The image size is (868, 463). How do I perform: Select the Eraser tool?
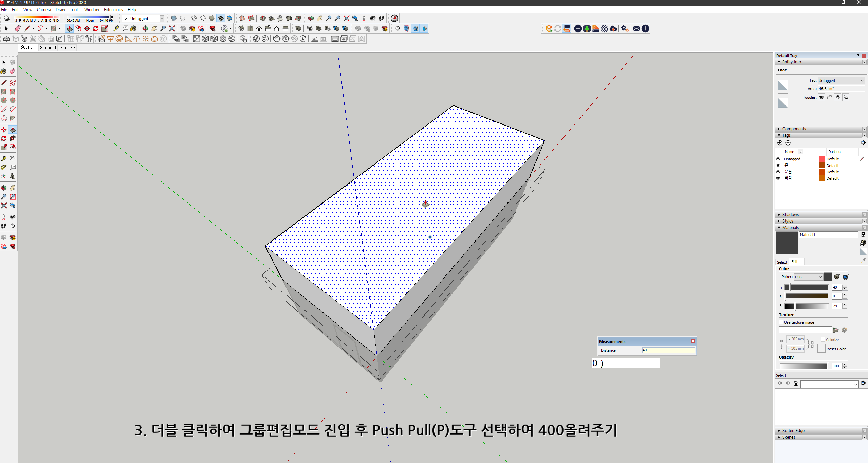coord(12,71)
